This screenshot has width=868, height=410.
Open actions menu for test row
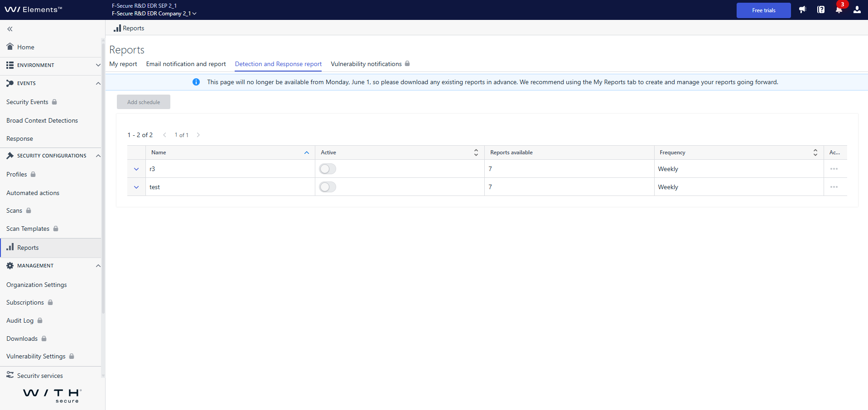[834, 187]
